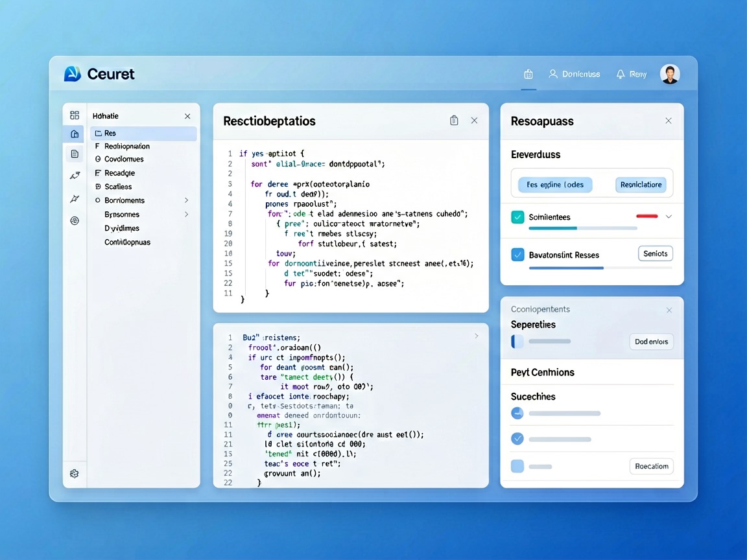Close the Resctiobeptatios editor panel
747x560 pixels.
point(475,121)
